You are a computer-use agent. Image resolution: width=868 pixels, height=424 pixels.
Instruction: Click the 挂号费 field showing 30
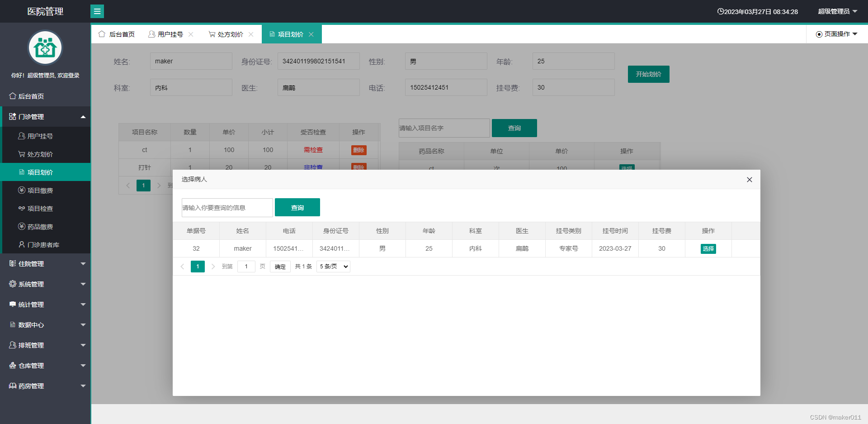pos(574,87)
